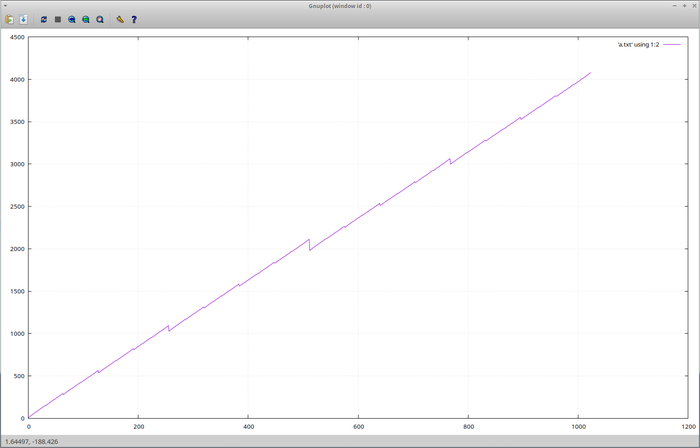Open terminal configuration dialog
The height and width of the screenshot is (448, 700).
[119, 19]
